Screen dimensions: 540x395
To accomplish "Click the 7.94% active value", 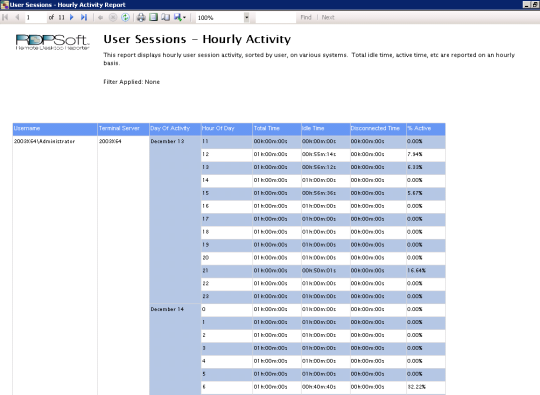I will point(415,154).
